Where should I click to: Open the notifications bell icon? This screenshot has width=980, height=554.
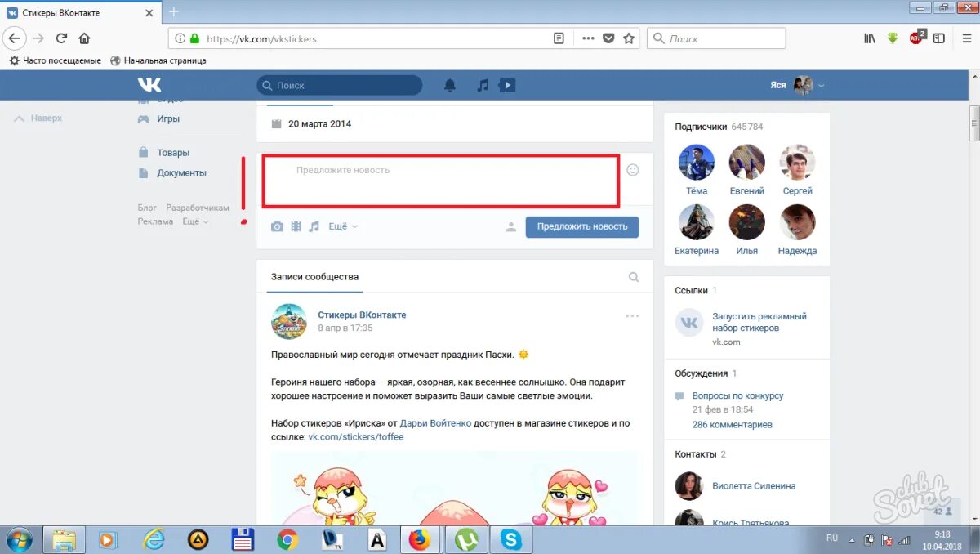coord(450,85)
